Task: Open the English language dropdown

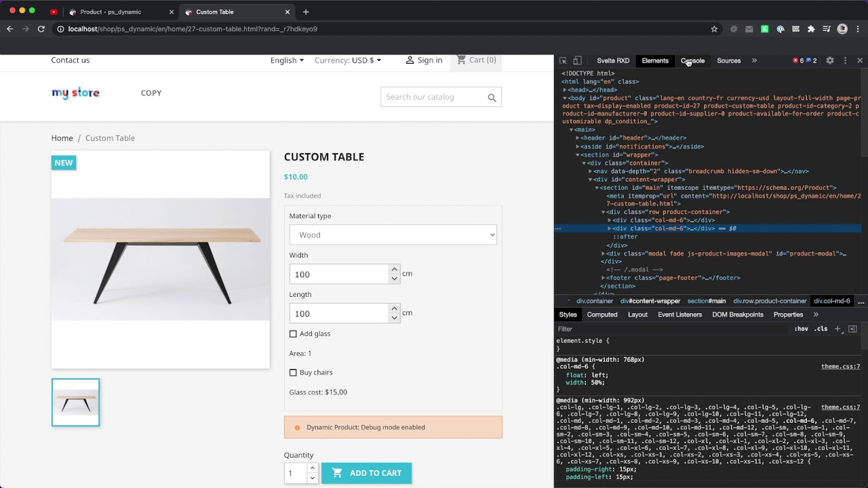Action: point(287,60)
